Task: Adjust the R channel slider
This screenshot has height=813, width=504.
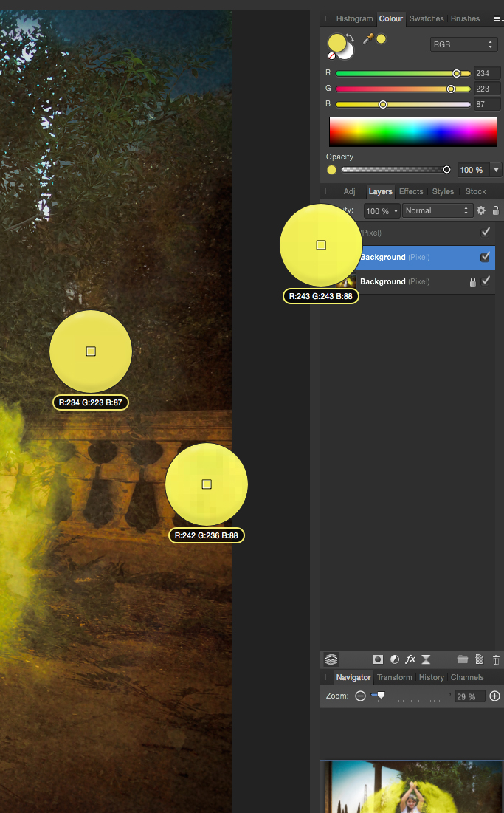Action: point(403,74)
